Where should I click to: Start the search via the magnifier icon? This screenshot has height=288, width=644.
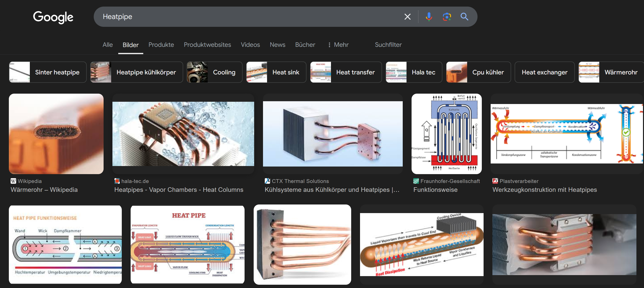[x=464, y=17]
